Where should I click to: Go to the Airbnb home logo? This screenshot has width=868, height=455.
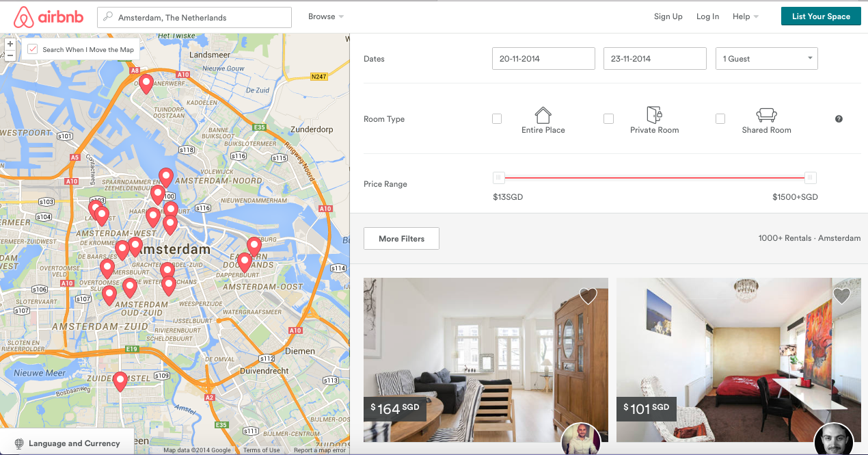[49, 16]
